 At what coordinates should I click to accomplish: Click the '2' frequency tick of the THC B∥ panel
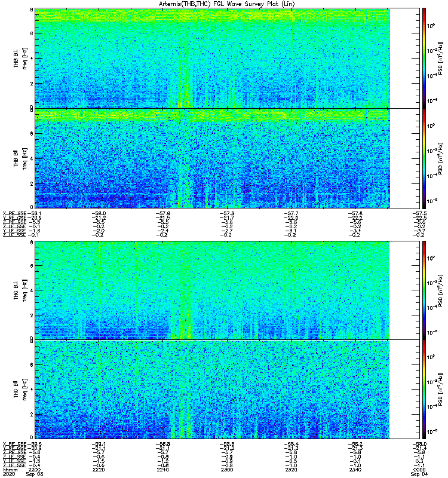point(32,415)
